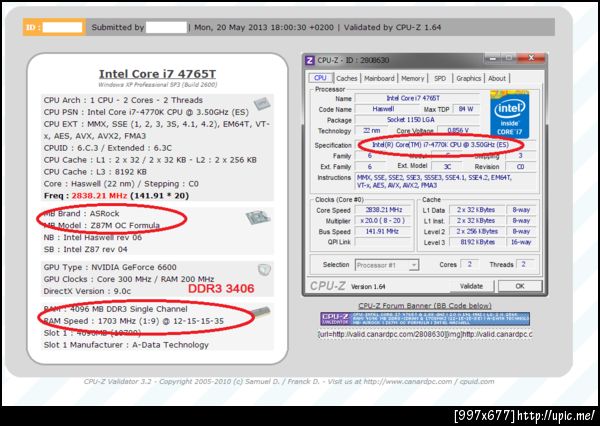Click the Level 2 cache 2 x 256 KBytes
The width and height of the screenshot is (600, 426).
pyautogui.click(x=476, y=231)
